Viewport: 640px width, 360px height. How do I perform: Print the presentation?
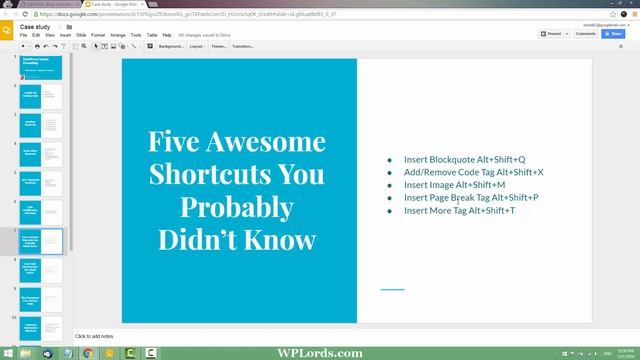(37, 47)
